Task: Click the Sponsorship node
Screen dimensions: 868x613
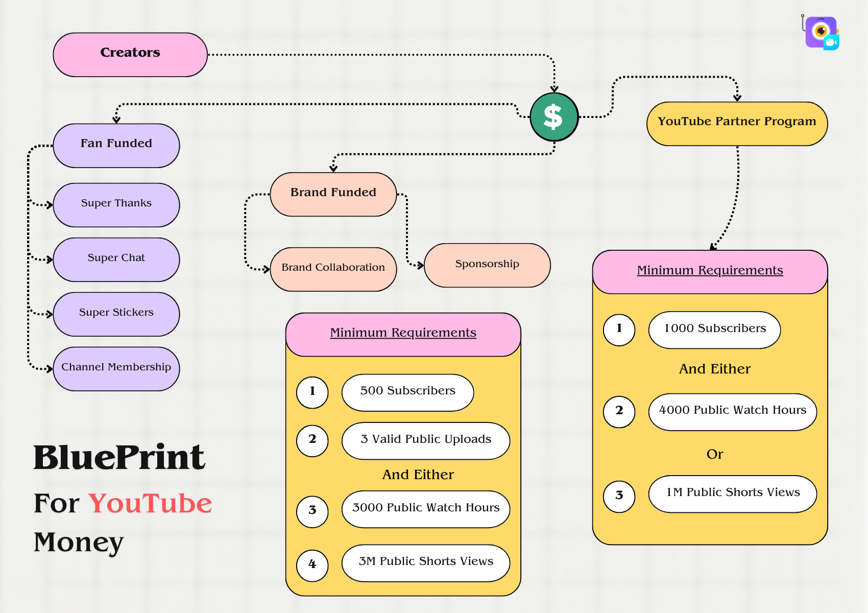Action: click(x=487, y=265)
